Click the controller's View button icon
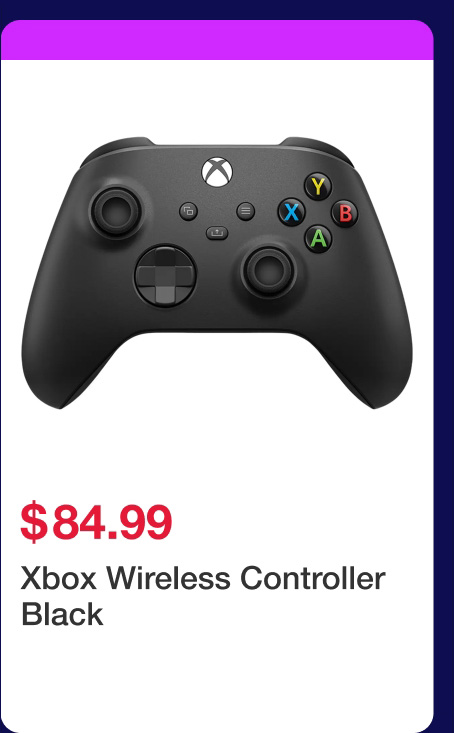This screenshot has width=454, height=733. [x=188, y=211]
